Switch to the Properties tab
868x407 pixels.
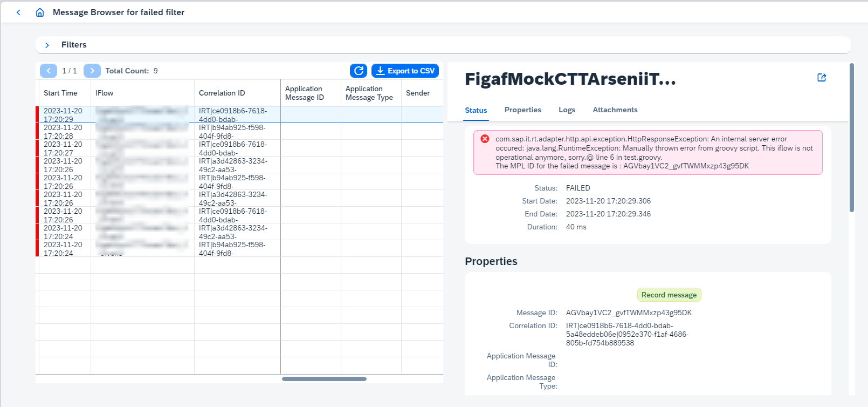[523, 110]
